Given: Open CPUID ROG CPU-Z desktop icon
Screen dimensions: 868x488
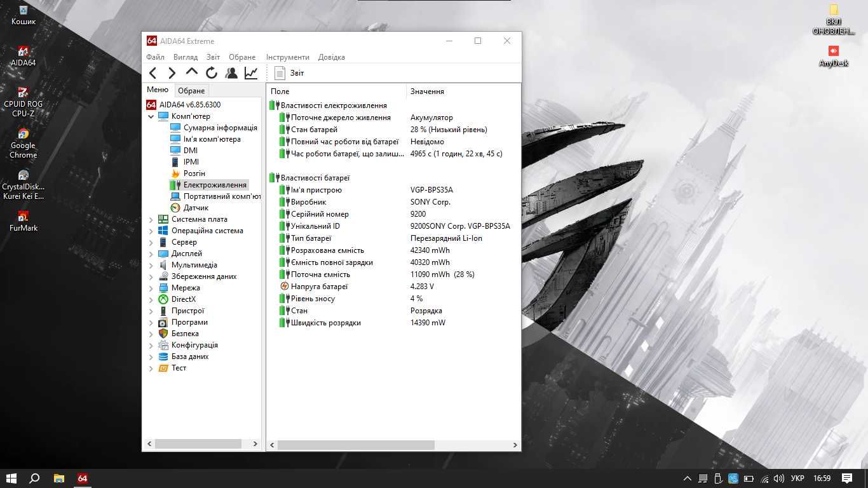Looking at the screenshot, I should [x=23, y=102].
